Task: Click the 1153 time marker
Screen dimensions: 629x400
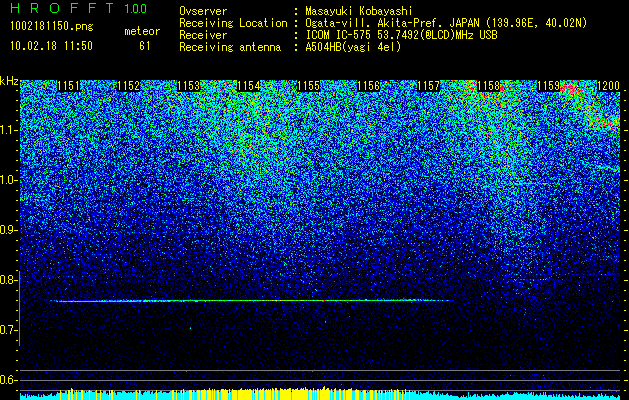Action: [x=189, y=86]
